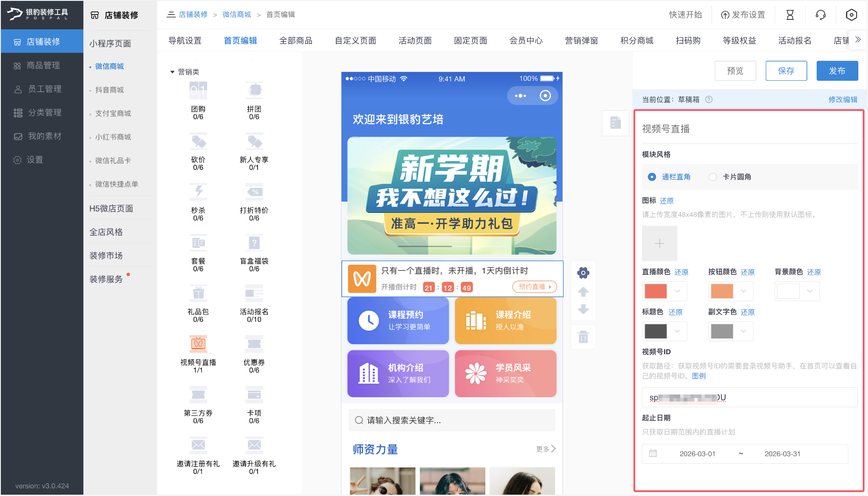Move module up with arrow icon
The width and height of the screenshot is (868, 496).
coord(583,292)
